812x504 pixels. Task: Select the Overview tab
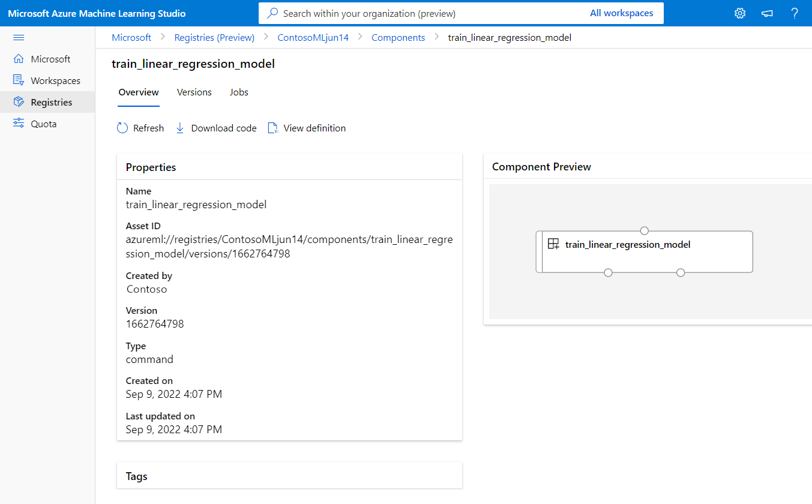coord(139,92)
